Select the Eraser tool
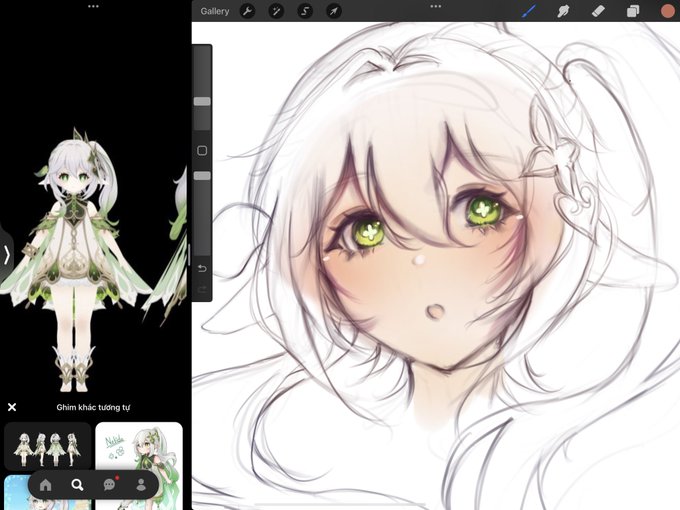 point(598,11)
